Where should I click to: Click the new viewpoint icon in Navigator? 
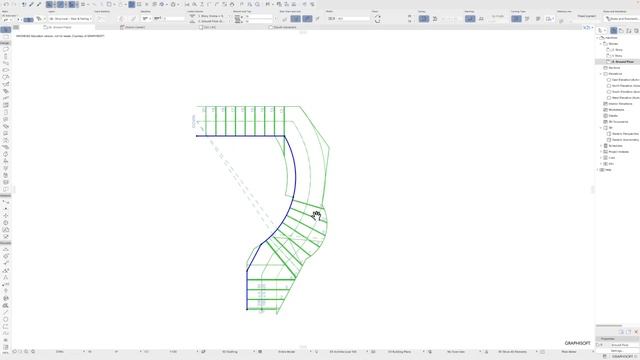pyautogui.click(x=621, y=332)
